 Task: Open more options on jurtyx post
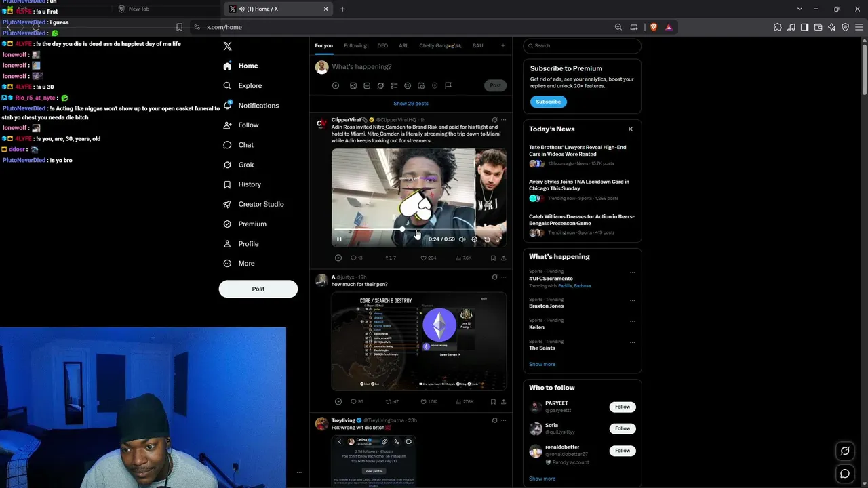[503, 277]
